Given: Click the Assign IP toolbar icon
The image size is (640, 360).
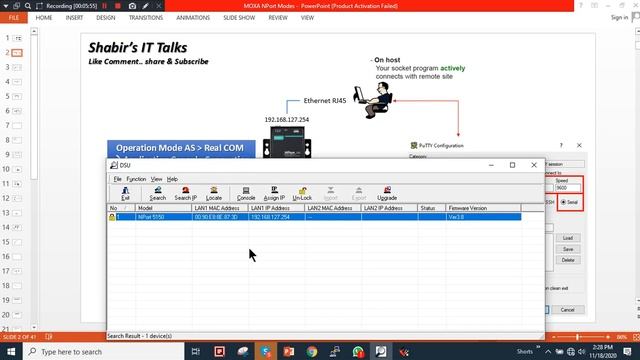Looking at the screenshot, I should (274, 193).
